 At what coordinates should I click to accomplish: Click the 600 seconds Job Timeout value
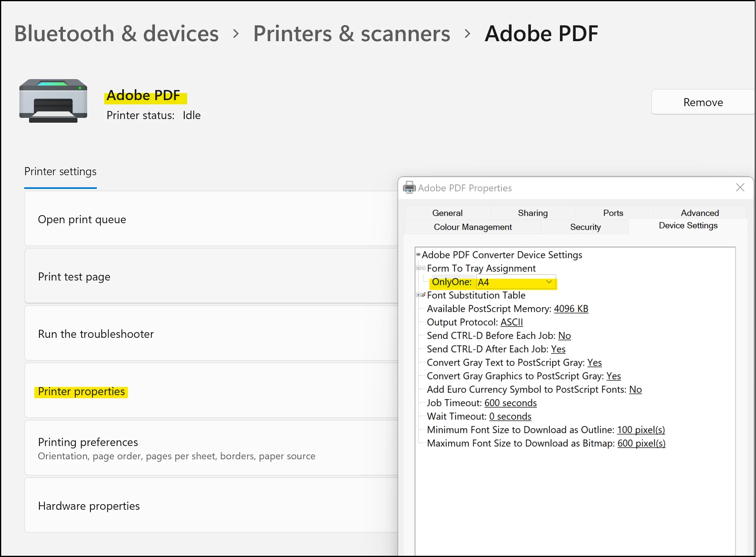pos(510,403)
